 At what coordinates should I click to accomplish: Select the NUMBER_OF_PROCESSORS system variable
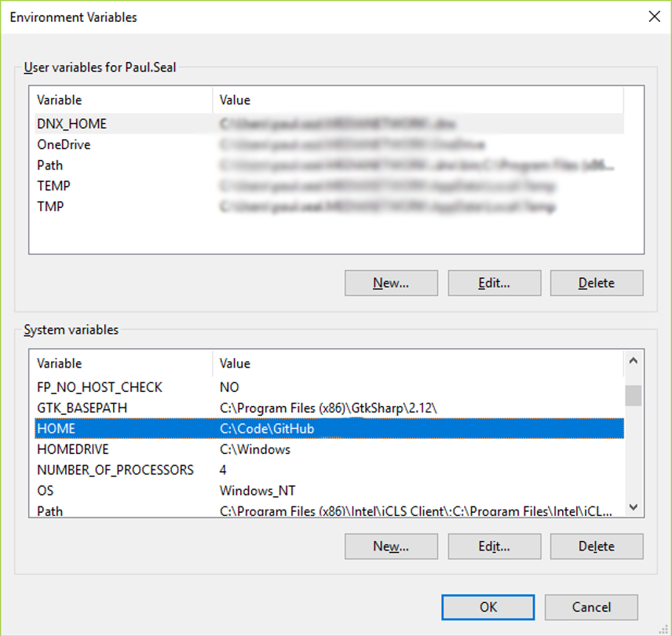pos(115,470)
